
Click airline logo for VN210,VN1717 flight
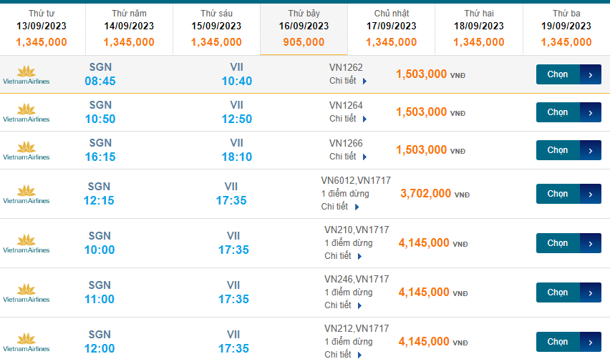click(26, 243)
